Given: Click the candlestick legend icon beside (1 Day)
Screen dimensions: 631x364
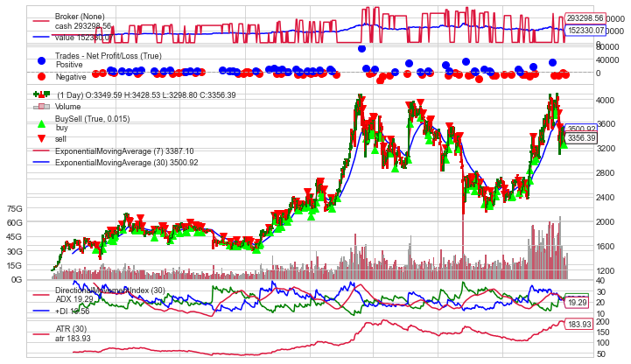Looking at the screenshot, I should tap(41, 94).
